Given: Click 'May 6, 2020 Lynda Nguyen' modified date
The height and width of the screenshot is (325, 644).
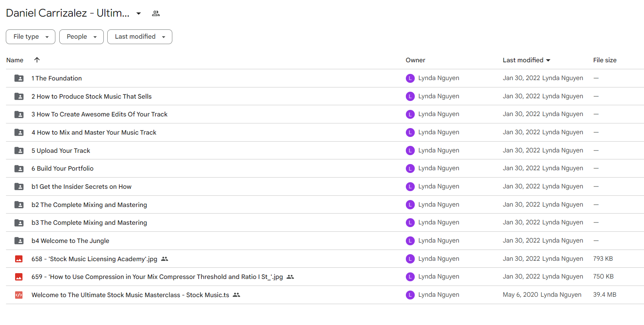Looking at the screenshot, I should point(542,295).
